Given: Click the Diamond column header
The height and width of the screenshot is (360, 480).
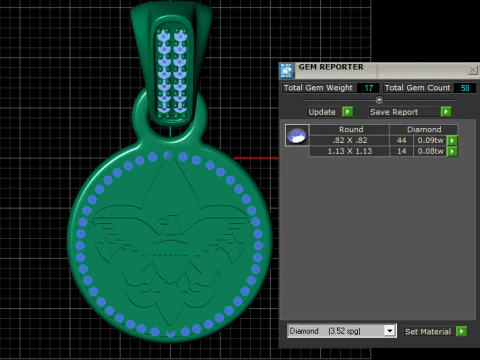Looking at the screenshot, I should tap(424, 129).
